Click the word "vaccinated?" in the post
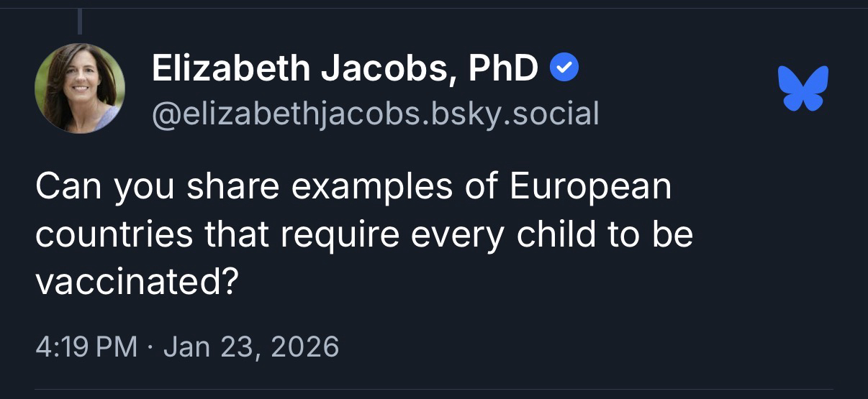 point(137,283)
